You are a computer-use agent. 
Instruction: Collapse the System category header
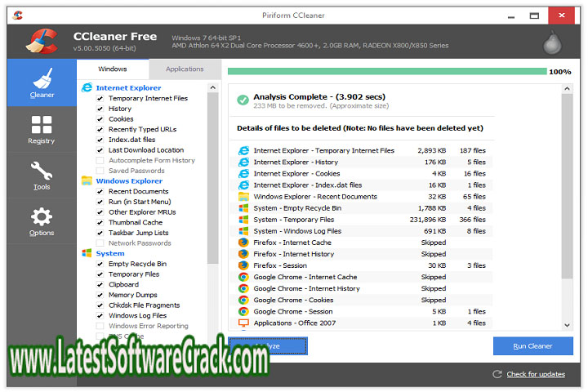point(110,253)
